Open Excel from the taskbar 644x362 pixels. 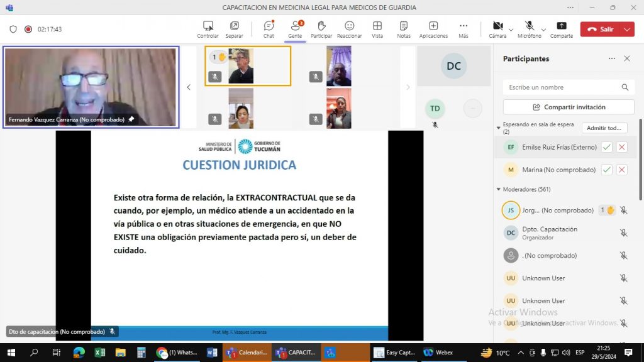[100, 353]
